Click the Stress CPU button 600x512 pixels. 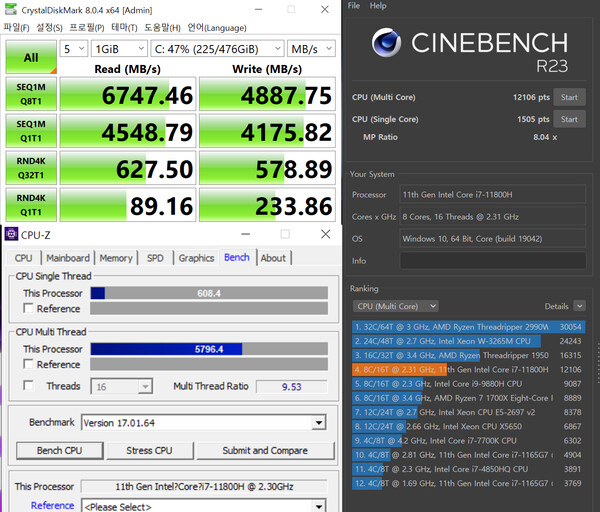(150, 450)
